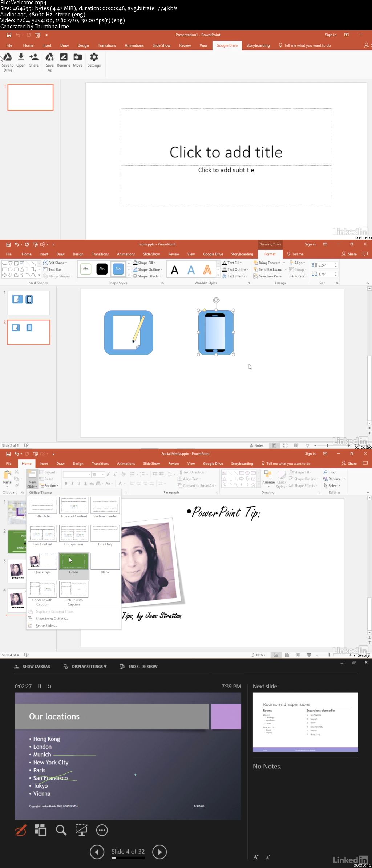
Task: Toggle Bold in Social Media.pptx ribbon
Action: click(66, 483)
